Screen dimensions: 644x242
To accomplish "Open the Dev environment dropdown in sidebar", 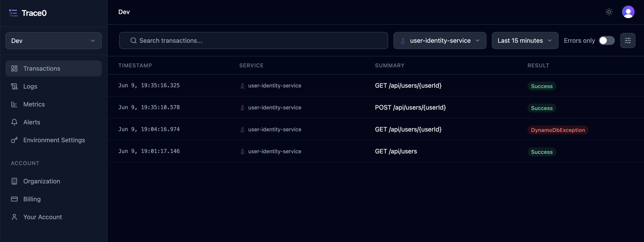I will pyautogui.click(x=54, y=41).
